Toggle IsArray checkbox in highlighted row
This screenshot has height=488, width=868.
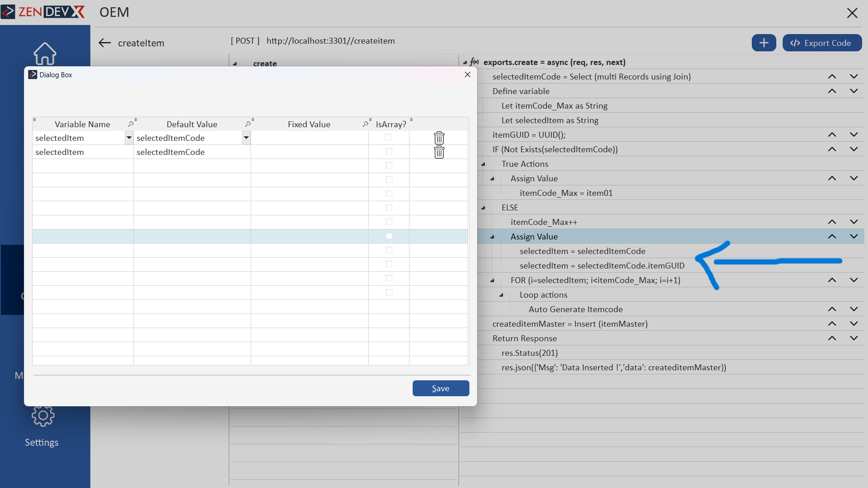pyautogui.click(x=389, y=236)
